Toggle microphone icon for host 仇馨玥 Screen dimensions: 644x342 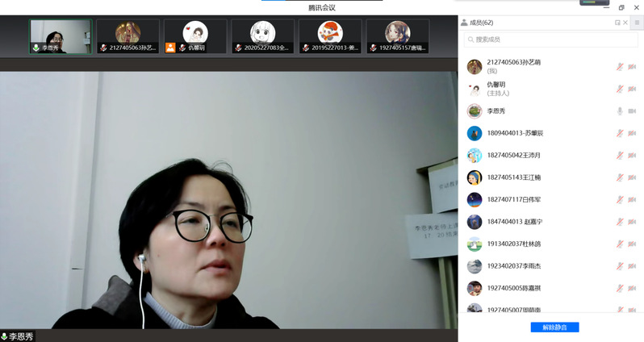(x=620, y=89)
